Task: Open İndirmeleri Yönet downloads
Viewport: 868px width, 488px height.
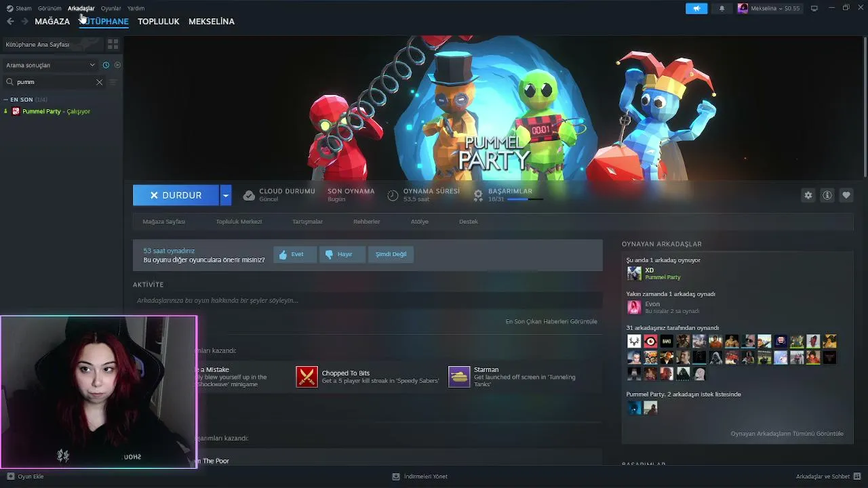Action: pyautogui.click(x=420, y=476)
